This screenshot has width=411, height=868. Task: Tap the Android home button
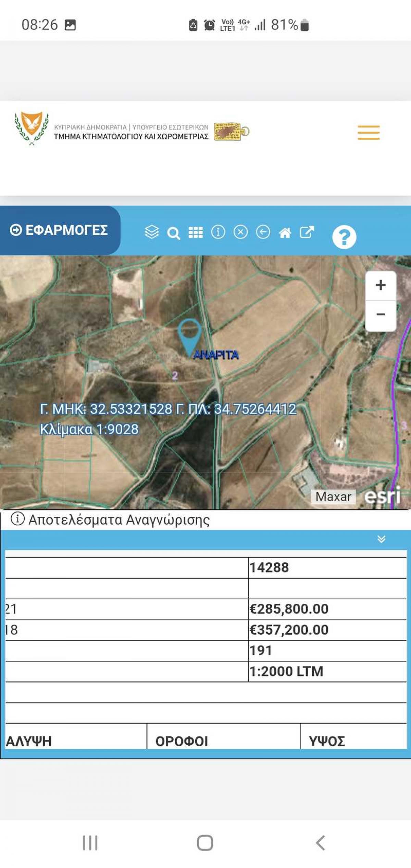click(x=205, y=843)
